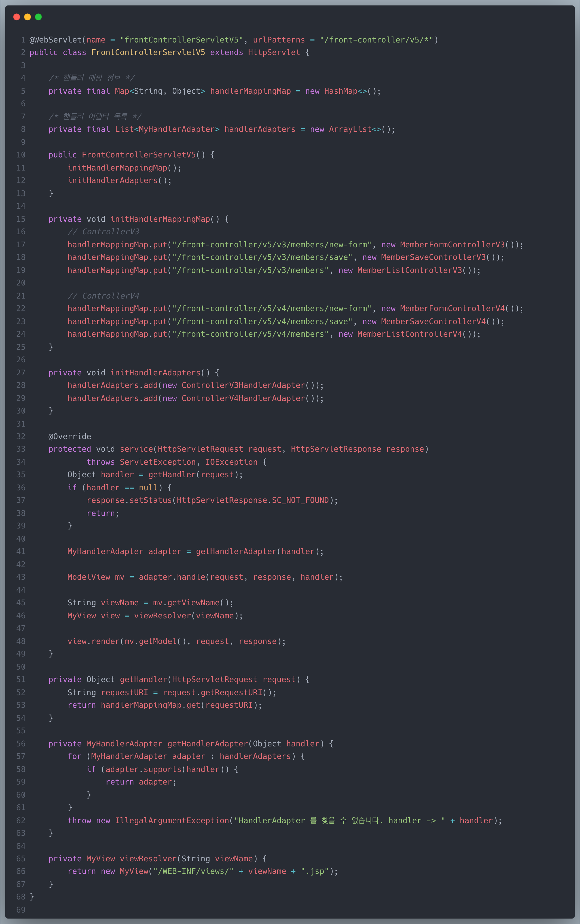Click the red close dot
This screenshot has width=580, height=924.
click(x=17, y=17)
